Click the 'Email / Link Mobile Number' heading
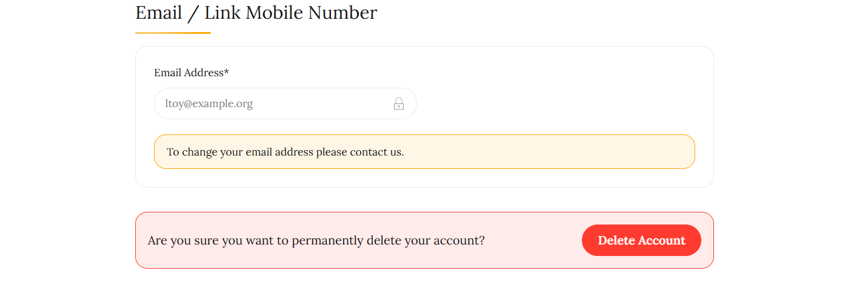 tap(256, 12)
